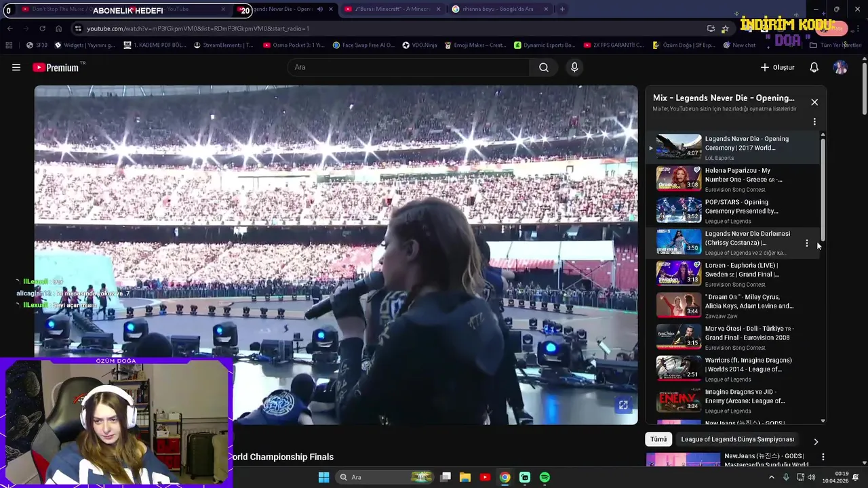868x488 pixels.
Task: Close the Mix playlist panel
Action: [814, 102]
